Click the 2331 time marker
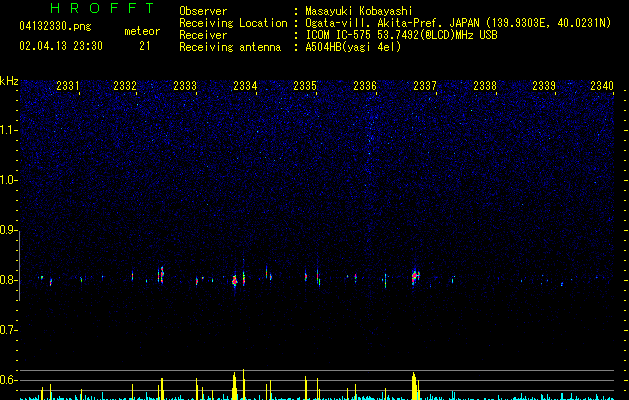 click(x=68, y=85)
